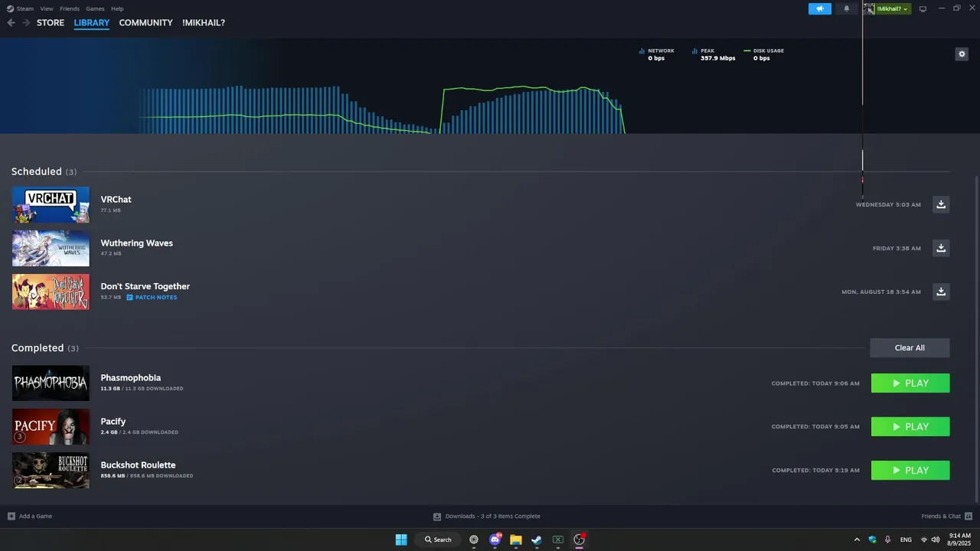Click the downloads status icon in footer
Image resolution: width=980 pixels, height=551 pixels.
[437, 517]
